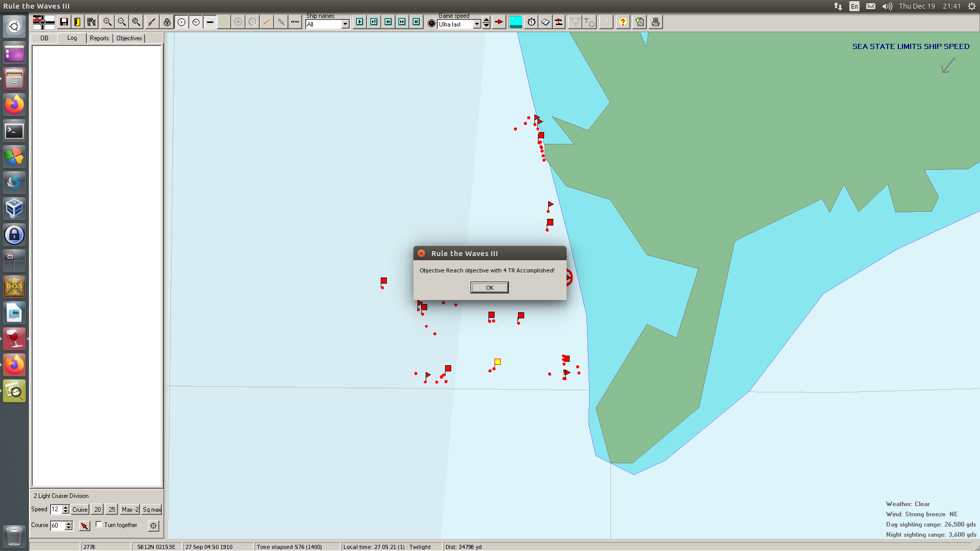This screenshot has width=980, height=551.
Task: Click the play 5 steps button
Action: (x=374, y=22)
